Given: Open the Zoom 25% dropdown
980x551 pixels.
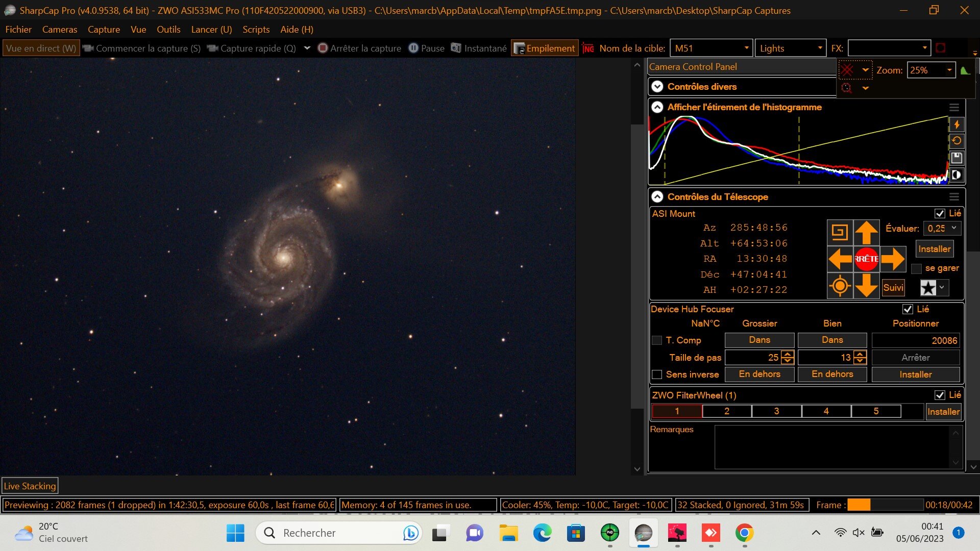Looking at the screenshot, I should click(949, 70).
